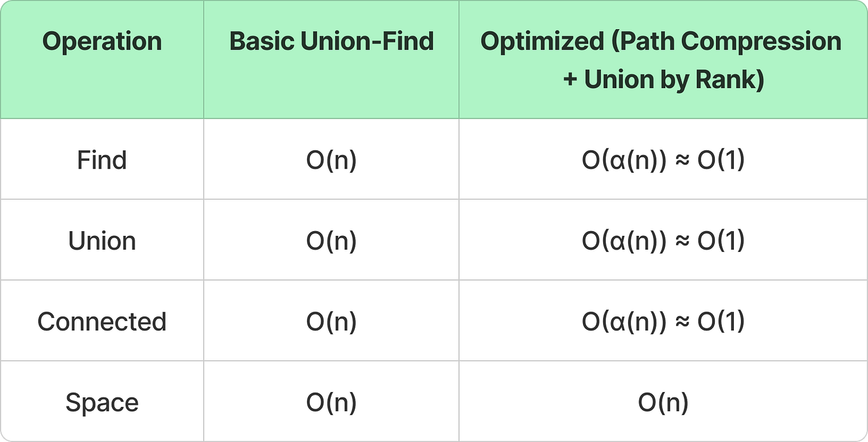Click Basic Union-Find O(n) for Find
This screenshot has width=868, height=442.
tap(331, 161)
